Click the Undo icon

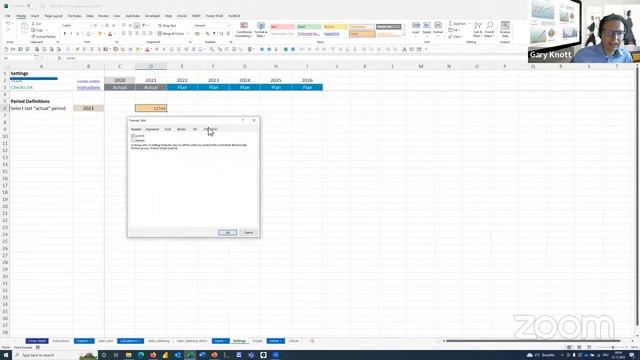coord(8,24)
